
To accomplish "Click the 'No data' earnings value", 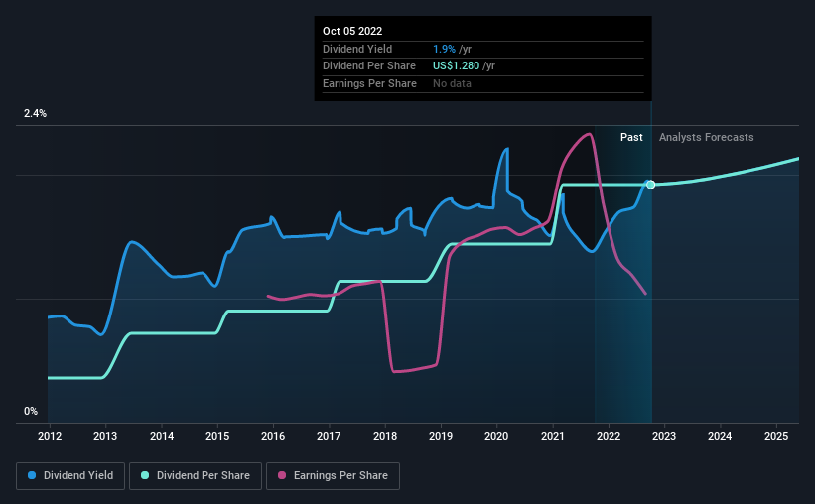I will [x=453, y=83].
